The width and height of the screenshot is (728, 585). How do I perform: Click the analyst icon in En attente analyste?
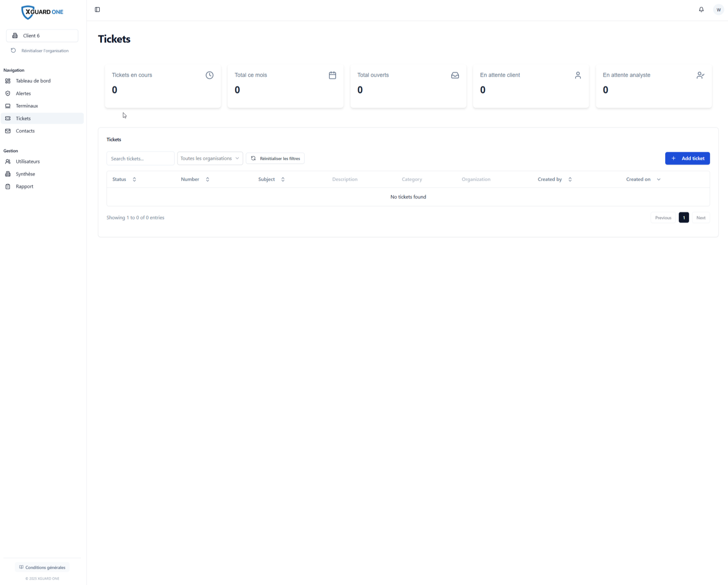click(x=700, y=75)
